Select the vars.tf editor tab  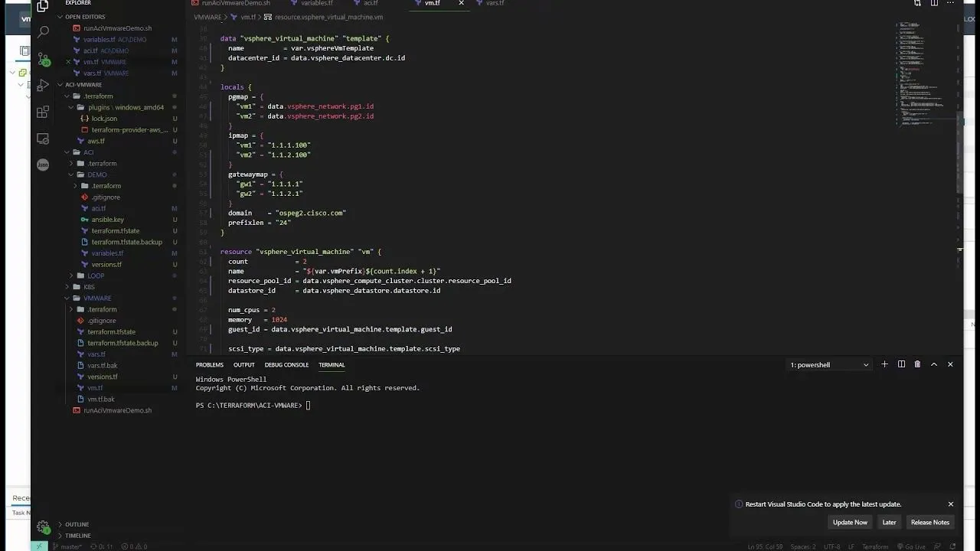(495, 3)
